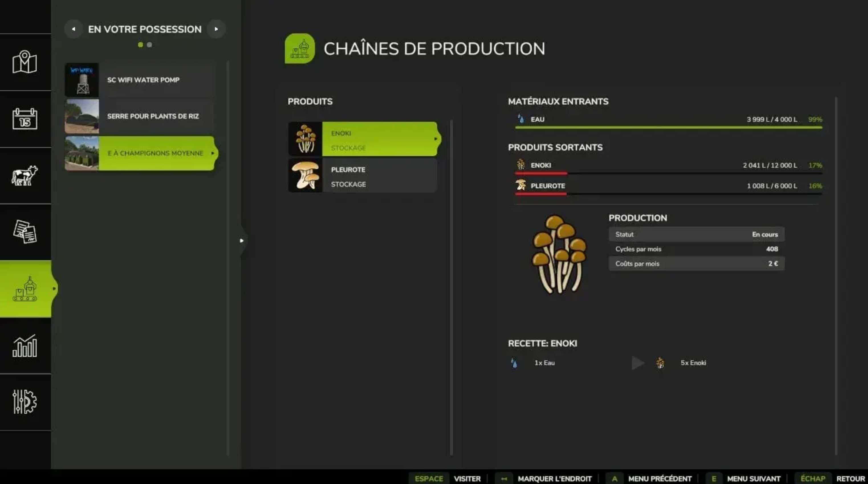Open the statistics chart icon
The height and width of the screenshot is (484, 868).
click(25, 345)
